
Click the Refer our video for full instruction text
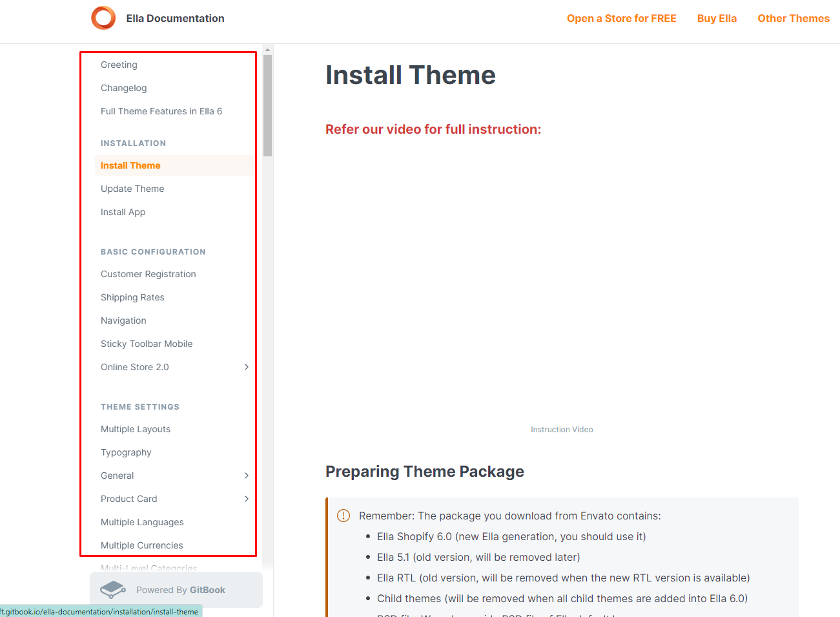click(433, 129)
